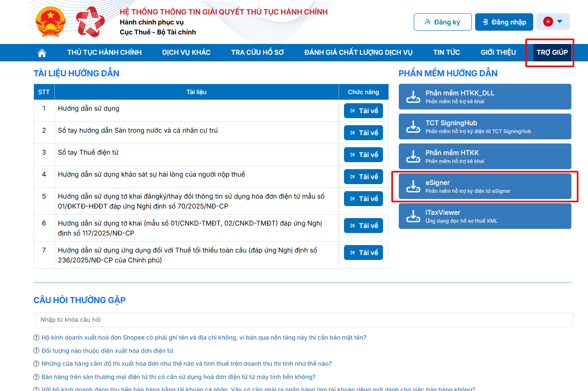
Task: Download the Hướng dẫn sử dụng document
Action: click(x=364, y=111)
